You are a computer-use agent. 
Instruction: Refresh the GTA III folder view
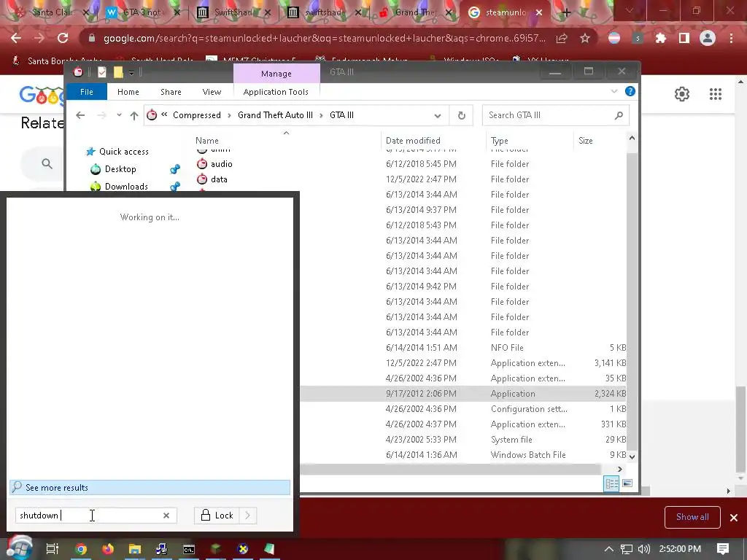[x=461, y=115]
